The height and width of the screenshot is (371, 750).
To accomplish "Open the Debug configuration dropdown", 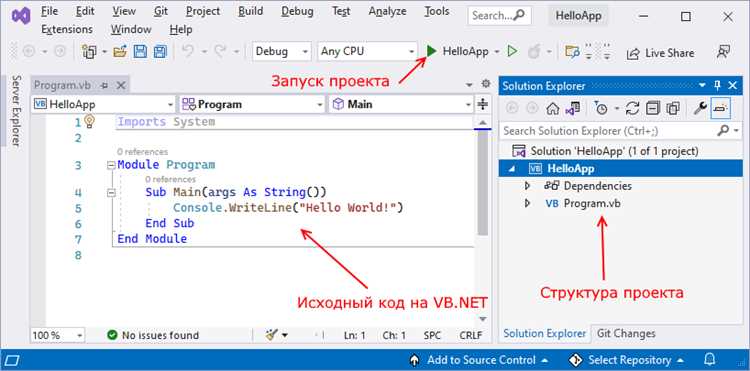I will pos(281,51).
